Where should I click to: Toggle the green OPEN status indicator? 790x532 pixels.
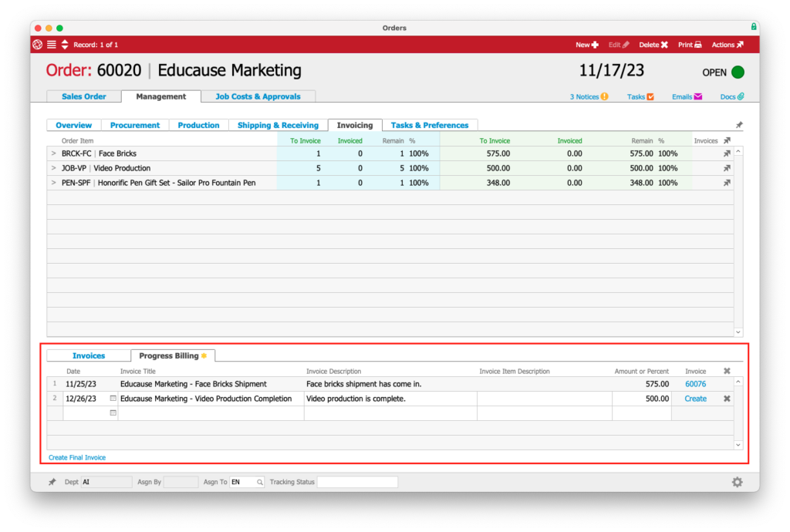click(x=738, y=72)
